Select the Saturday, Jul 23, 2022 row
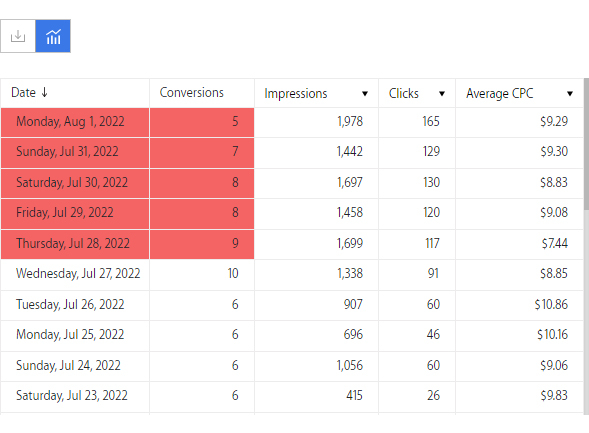The image size is (589, 433). click(292, 396)
